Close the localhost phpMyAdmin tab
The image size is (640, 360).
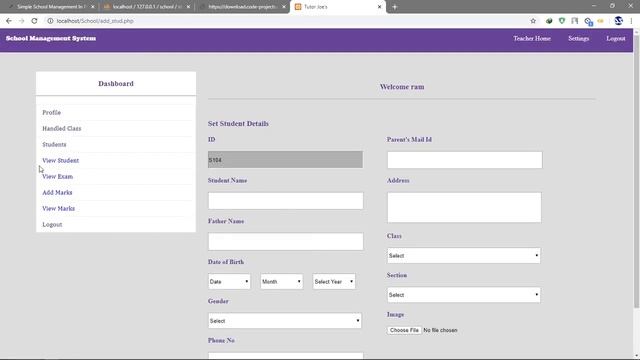tap(188, 7)
